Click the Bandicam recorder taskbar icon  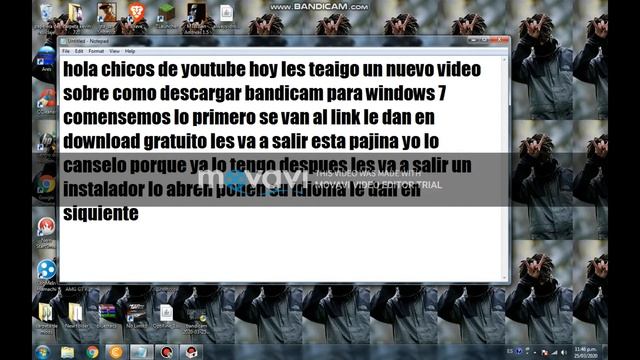point(166,352)
